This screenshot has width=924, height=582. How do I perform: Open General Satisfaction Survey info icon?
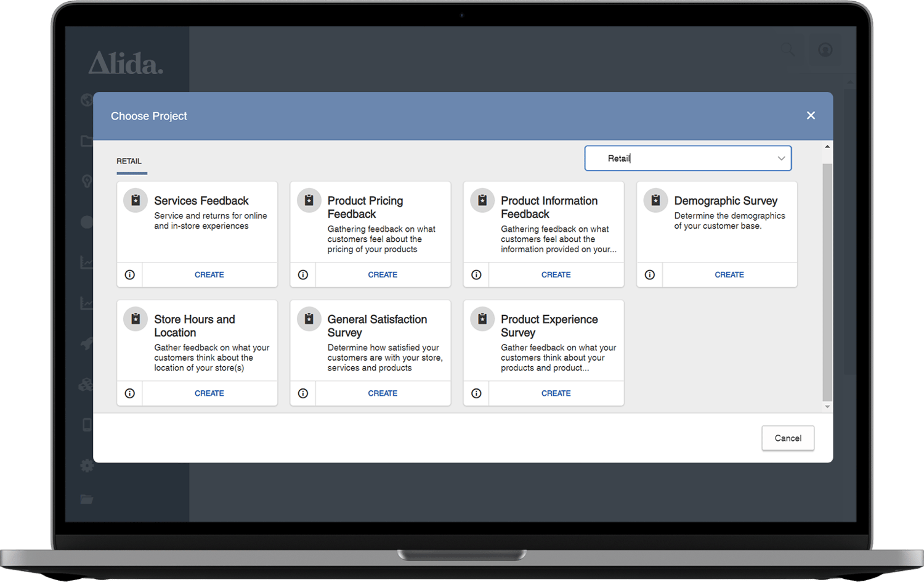[303, 393]
